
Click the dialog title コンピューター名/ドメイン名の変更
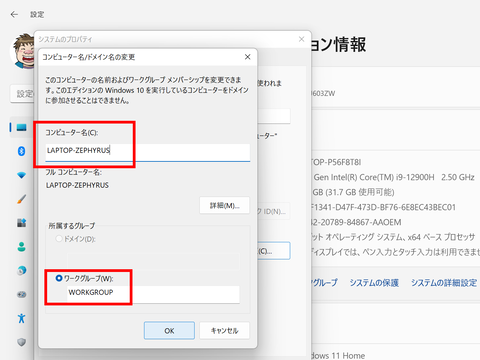(89, 57)
